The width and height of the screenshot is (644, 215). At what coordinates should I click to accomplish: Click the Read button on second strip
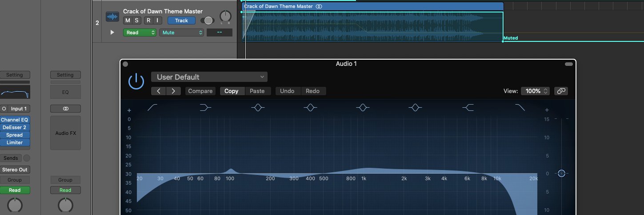(65, 190)
